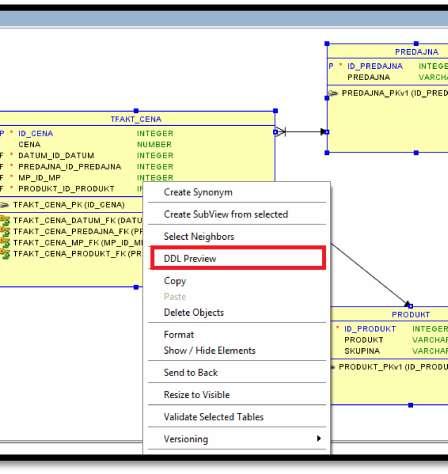Select the PRODUKT table title
Screen dimensions: 448x474
point(411,314)
